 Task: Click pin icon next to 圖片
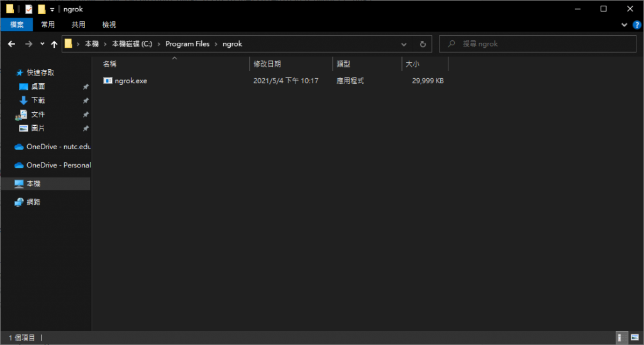pos(86,128)
